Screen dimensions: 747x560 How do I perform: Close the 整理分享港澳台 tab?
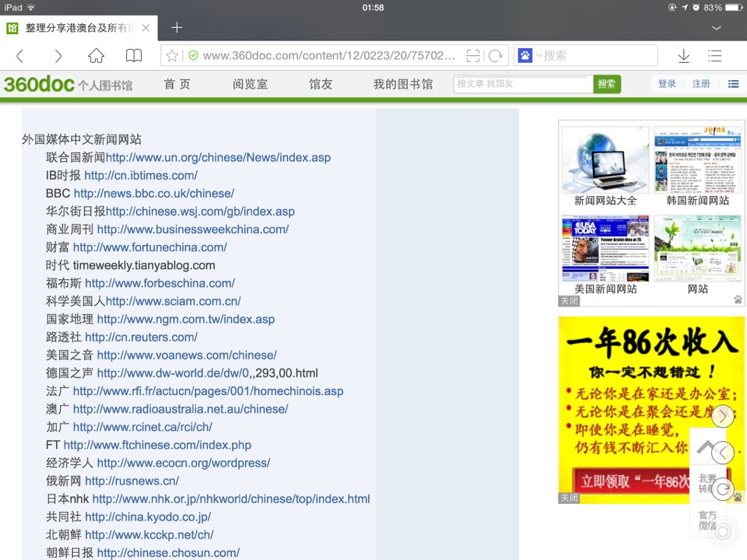click(146, 28)
